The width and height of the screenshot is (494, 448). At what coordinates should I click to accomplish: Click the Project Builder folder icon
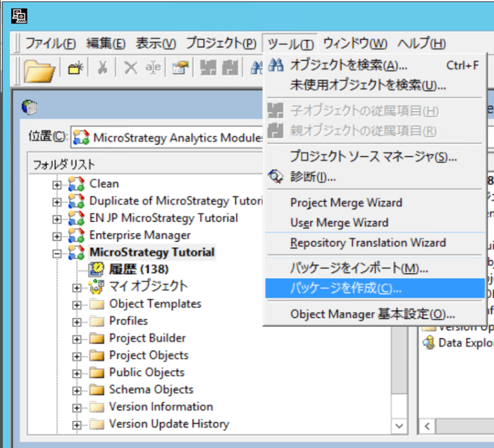(x=97, y=338)
